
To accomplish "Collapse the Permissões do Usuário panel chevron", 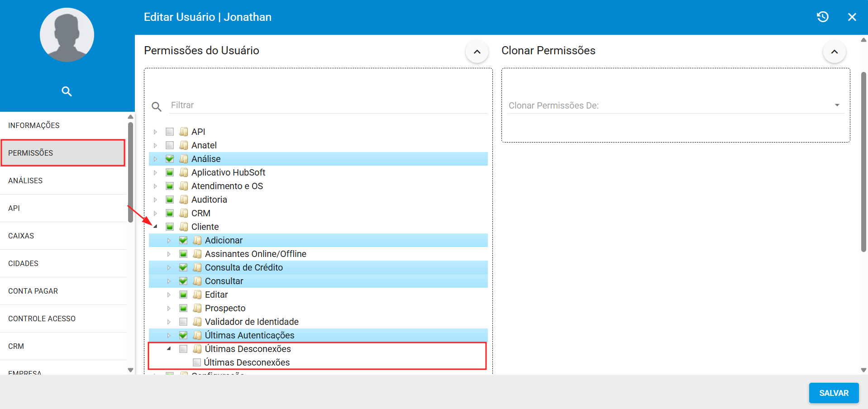I will (477, 52).
